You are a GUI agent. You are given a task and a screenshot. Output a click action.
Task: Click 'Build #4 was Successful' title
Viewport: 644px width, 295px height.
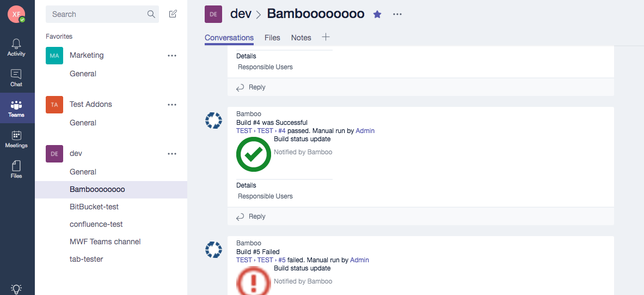click(272, 122)
